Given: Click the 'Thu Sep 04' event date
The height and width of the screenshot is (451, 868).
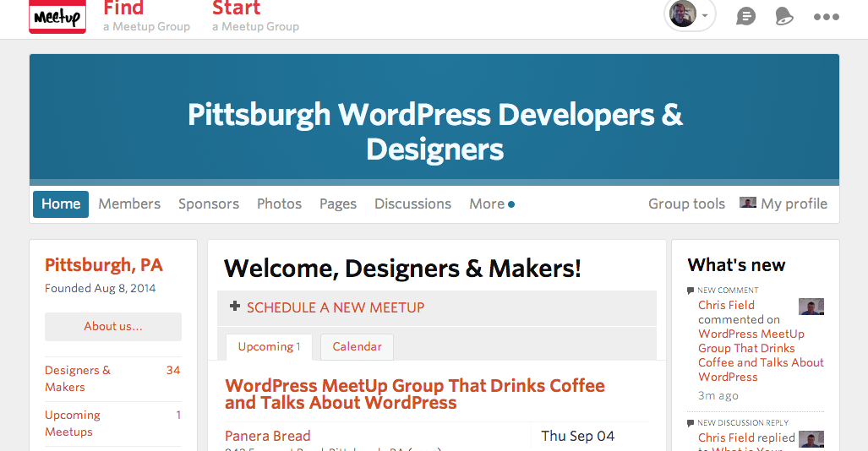Looking at the screenshot, I should pyautogui.click(x=578, y=436).
